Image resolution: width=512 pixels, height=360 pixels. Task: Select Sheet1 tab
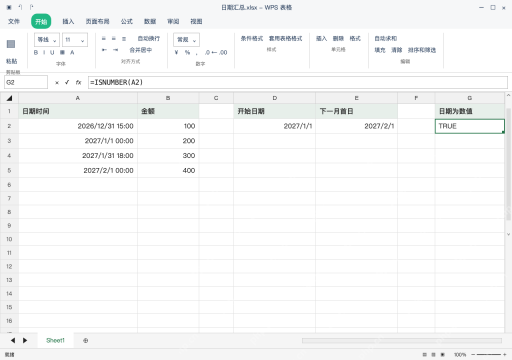coord(55,340)
